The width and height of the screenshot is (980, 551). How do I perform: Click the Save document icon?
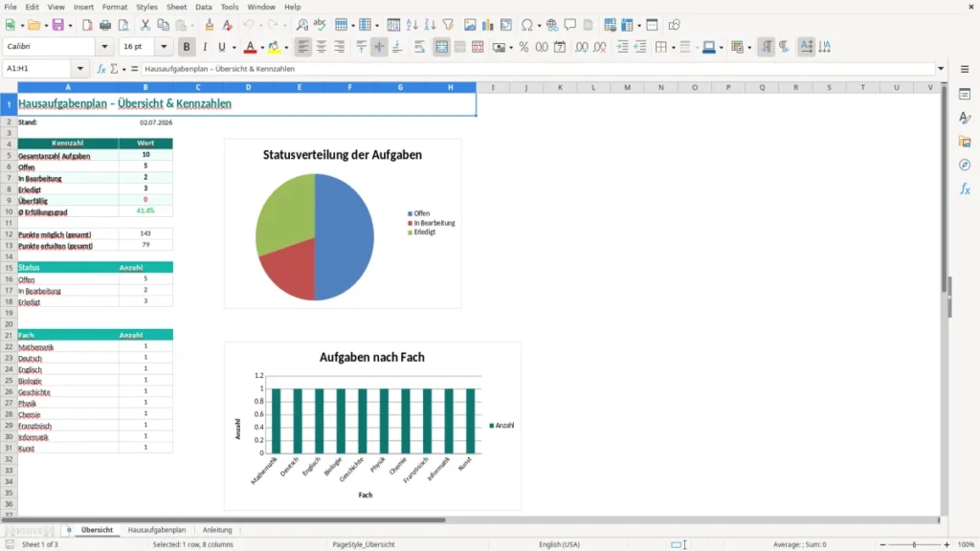tap(58, 25)
